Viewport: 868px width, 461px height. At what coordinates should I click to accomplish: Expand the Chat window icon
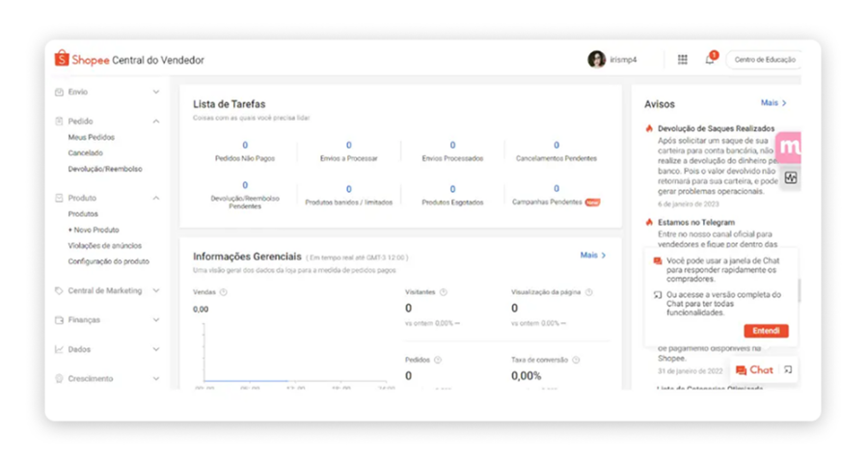(788, 370)
